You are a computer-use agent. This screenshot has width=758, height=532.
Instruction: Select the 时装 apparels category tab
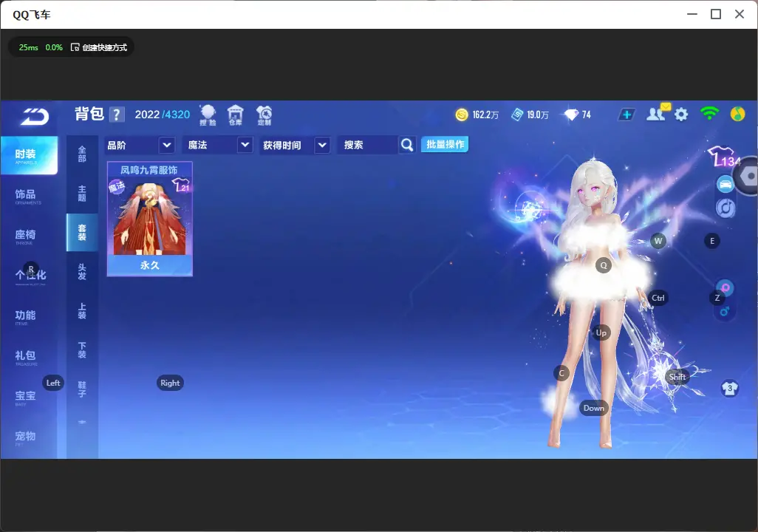pos(29,155)
